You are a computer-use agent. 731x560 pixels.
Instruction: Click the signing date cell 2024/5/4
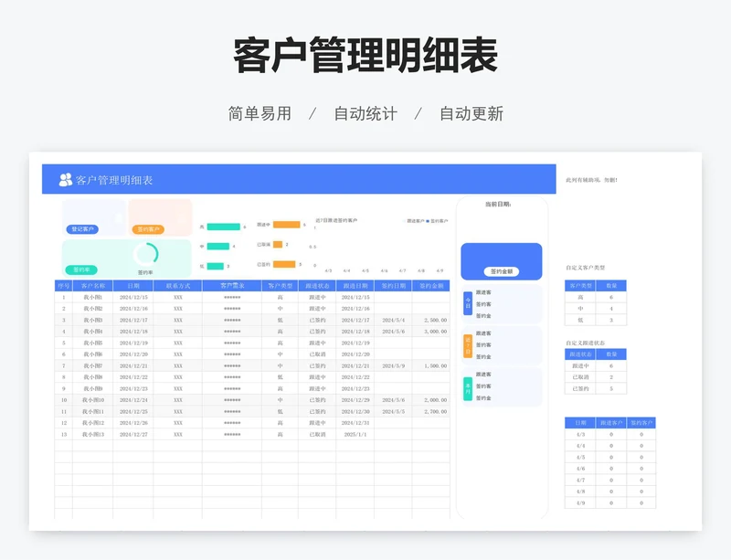[x=393, y=320]
